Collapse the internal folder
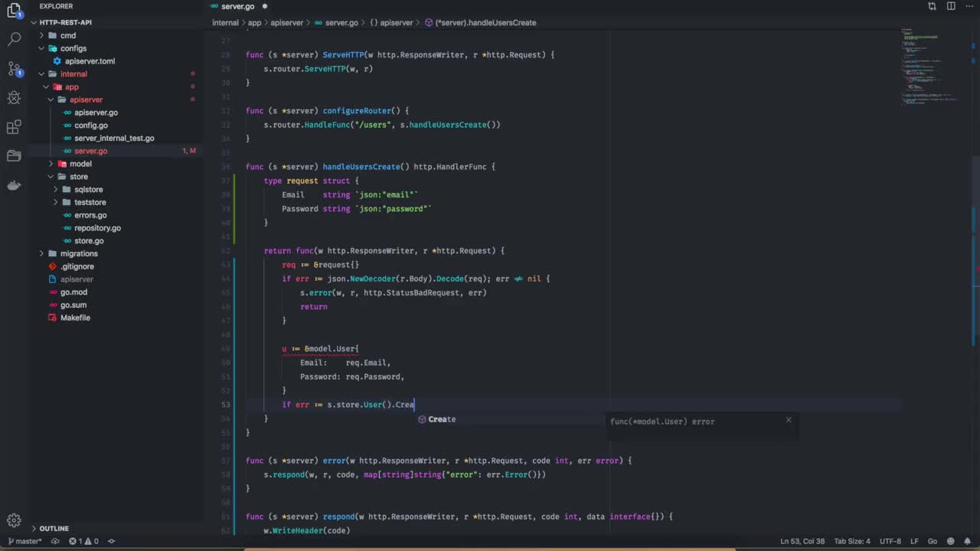This screenshot has height=551, width=980. (x=42, y=74)
